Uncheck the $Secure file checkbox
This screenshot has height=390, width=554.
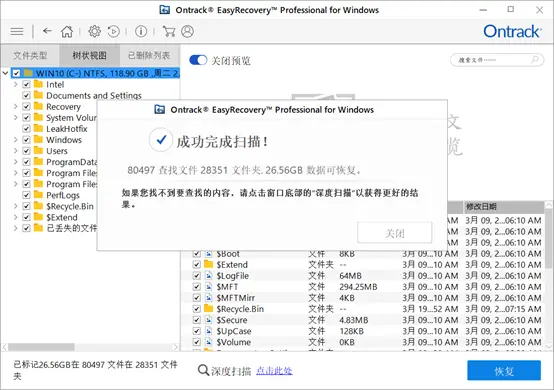coord(197,320)
